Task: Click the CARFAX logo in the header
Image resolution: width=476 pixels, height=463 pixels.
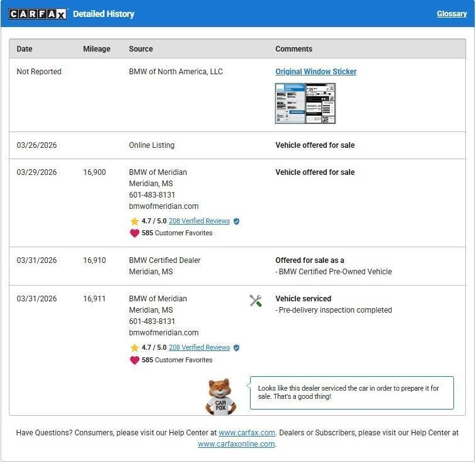Action: 37,14
